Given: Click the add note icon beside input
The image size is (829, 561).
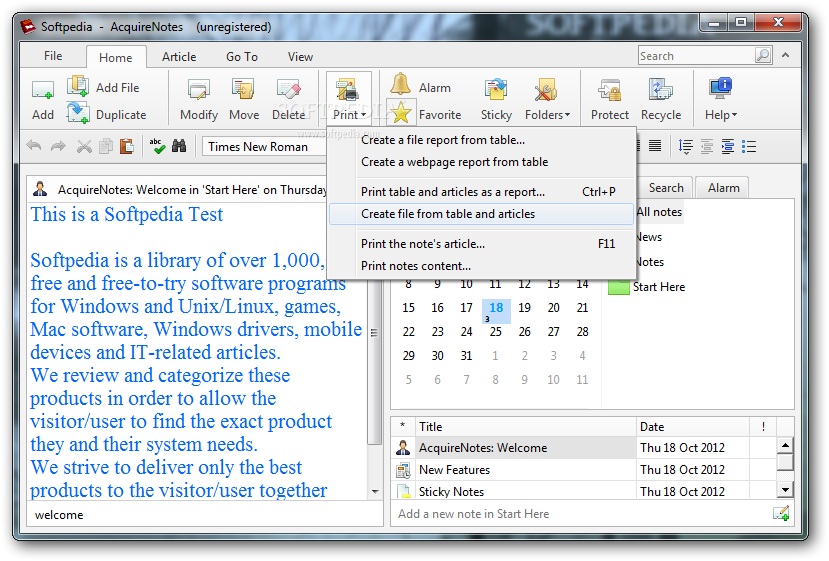Looking at the screenshot, I should click(781, 513).
